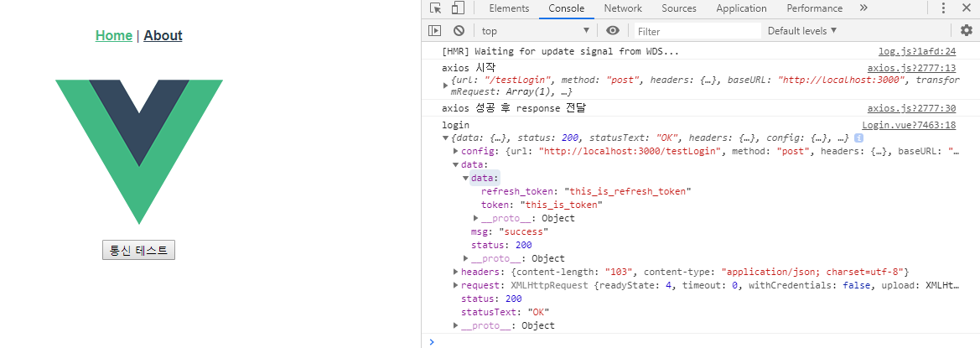
Task: Open source link Login.vue?7463:18
Action: [x=909, y=125]
